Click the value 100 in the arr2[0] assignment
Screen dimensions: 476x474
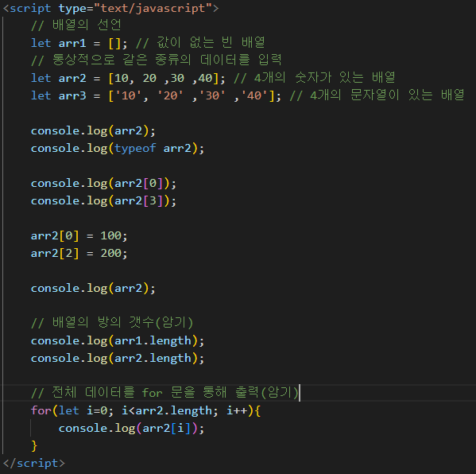111,235
